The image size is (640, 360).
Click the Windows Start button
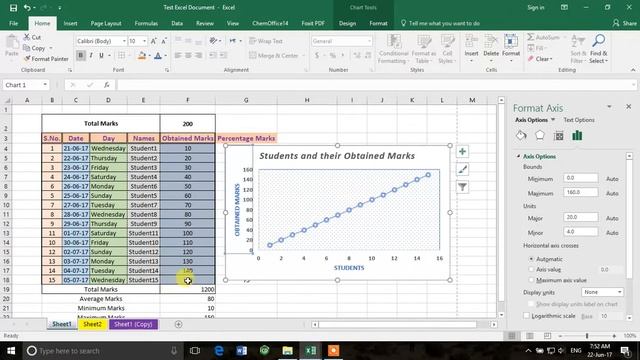[x=11, y=351]
